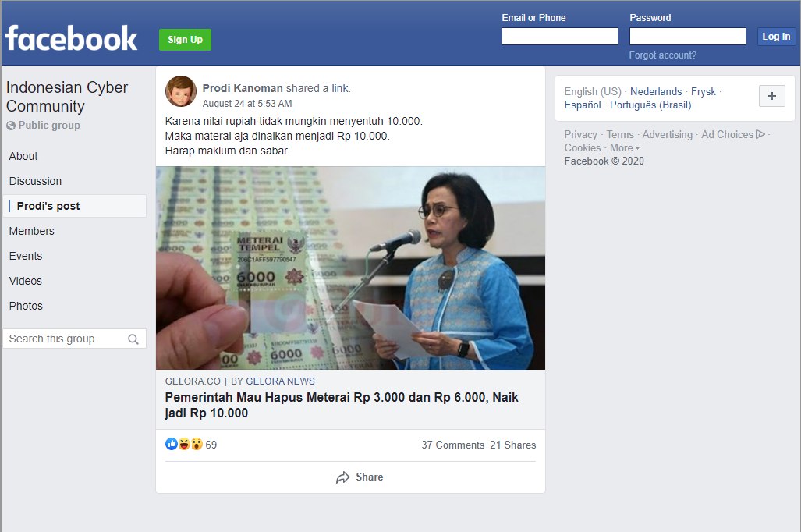Image resolution: width=801 pixels, height=532 pixels.
Task: Click the search magnifier icon in group search
Action: (133, 339)
